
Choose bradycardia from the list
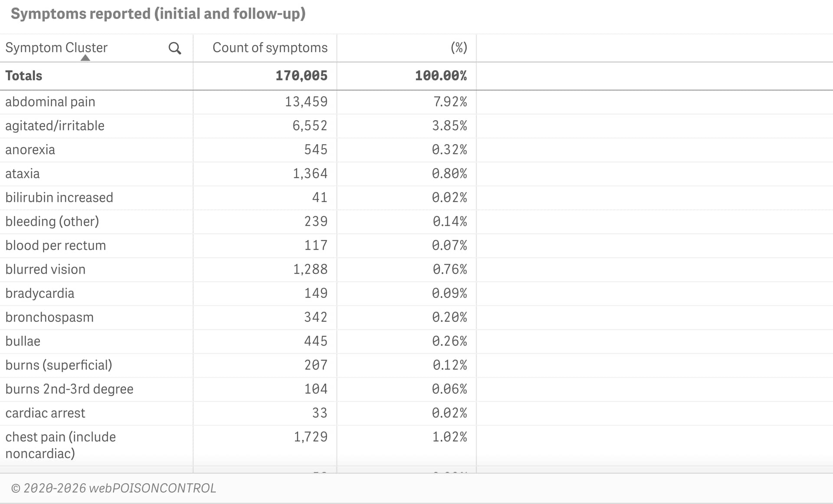(x=40, y=293)
